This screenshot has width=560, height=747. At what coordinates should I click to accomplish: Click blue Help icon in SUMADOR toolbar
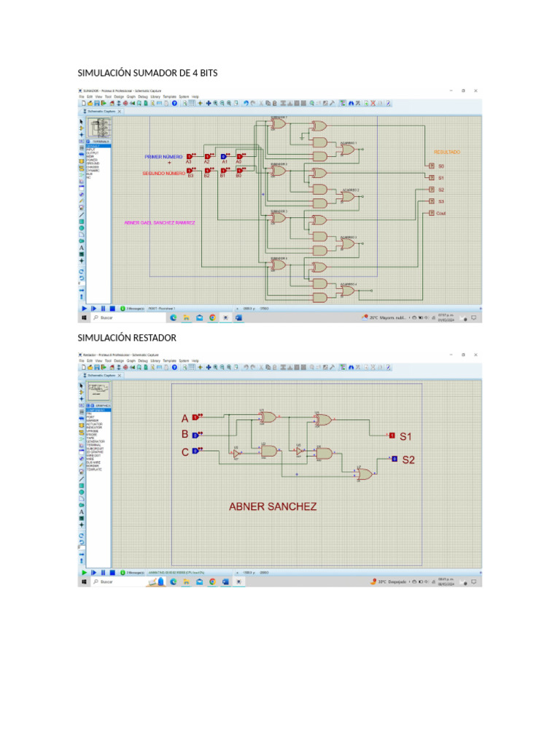pos(174,103)
